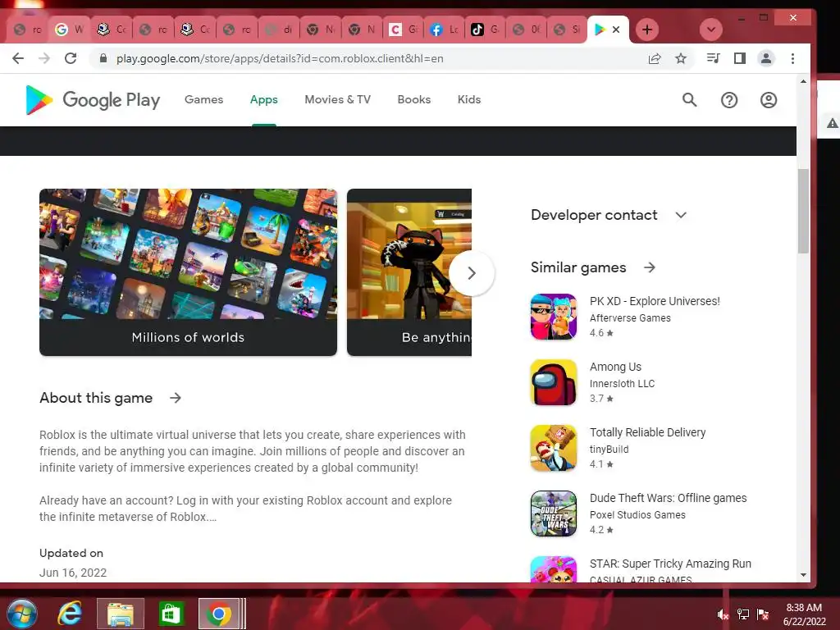
Task: Click the network tray icon
Action: coord(743,614)
